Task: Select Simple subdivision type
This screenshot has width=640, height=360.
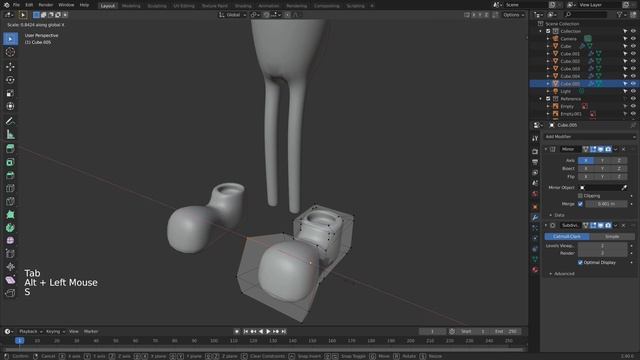Action: pos(612,237)
